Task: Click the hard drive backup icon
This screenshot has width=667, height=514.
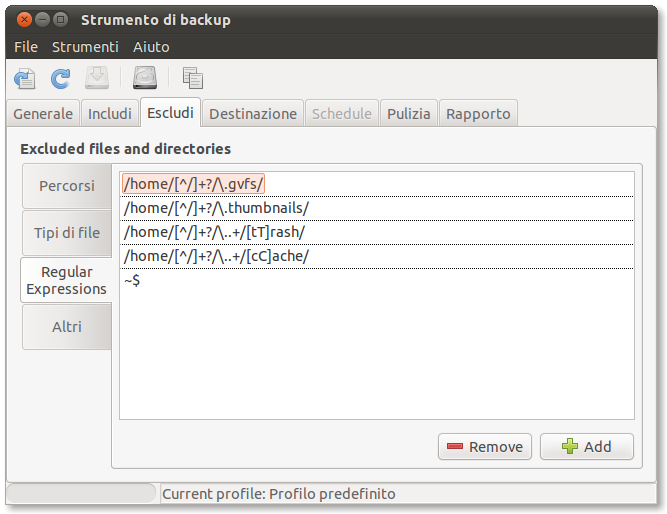Action: (146, 77)
